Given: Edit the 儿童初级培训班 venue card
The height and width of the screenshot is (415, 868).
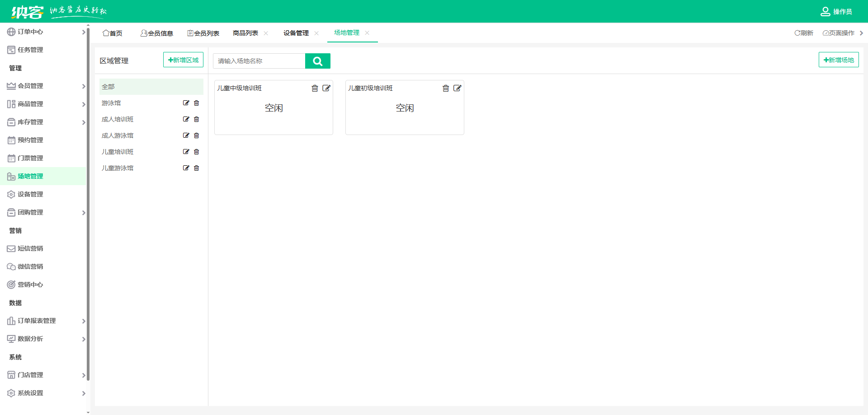Looking at the screenshot, I should (458, 89).
